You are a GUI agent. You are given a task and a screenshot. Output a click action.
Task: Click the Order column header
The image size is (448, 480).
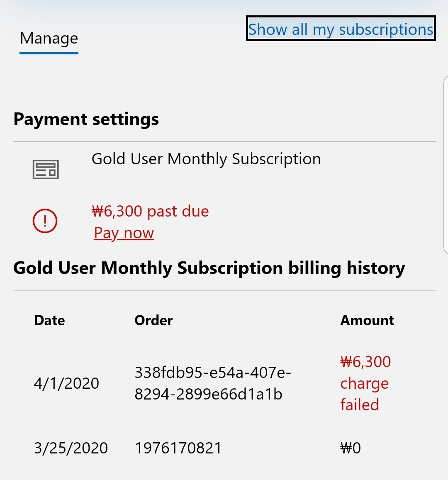[x=153, y=321]
